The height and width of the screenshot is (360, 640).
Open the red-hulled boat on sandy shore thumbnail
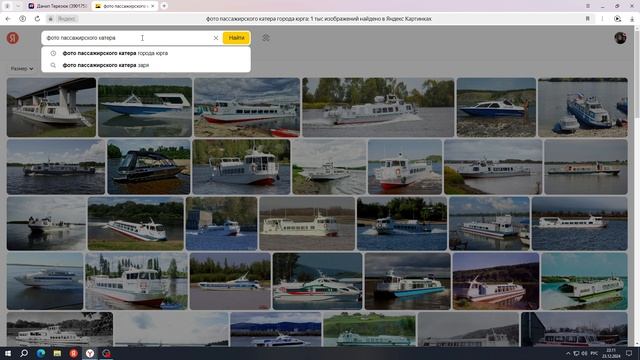[x=247, y=107]
